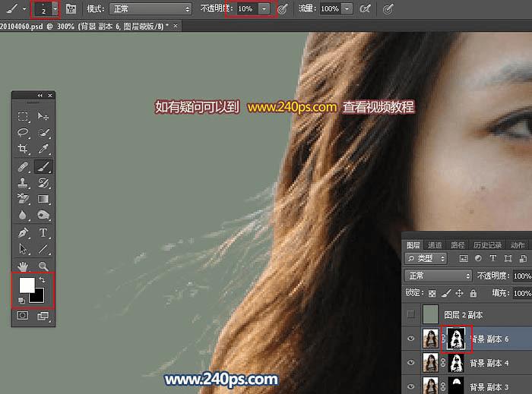Image resolution: width=532 pixels, height=394 pixels.
Task: Open the 不透明度 slider dropdown arrow
Action: pos(264,9)
